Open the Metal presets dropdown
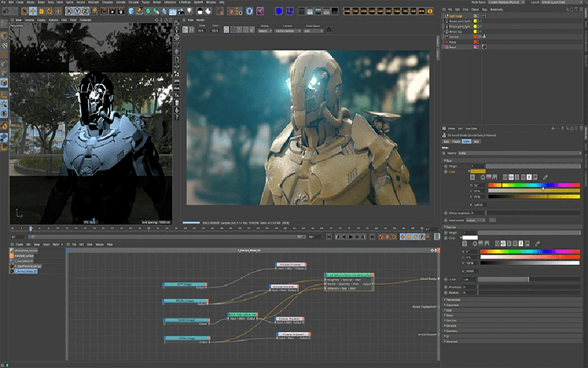 click(477, 220)
